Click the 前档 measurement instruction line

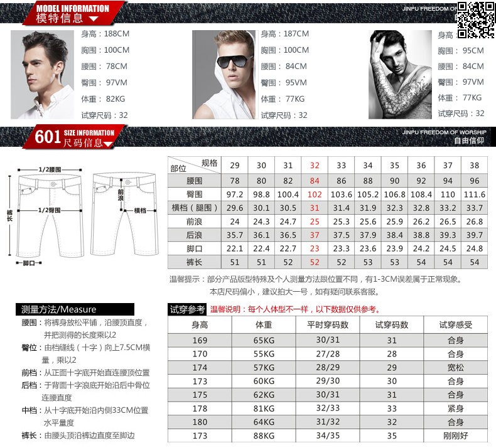point(86,373)
